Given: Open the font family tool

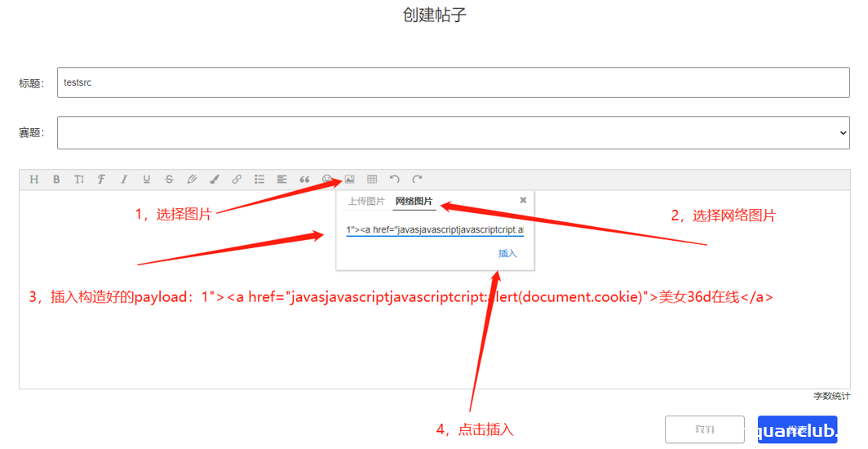Looking at the screenshot, I should [101, 180].
